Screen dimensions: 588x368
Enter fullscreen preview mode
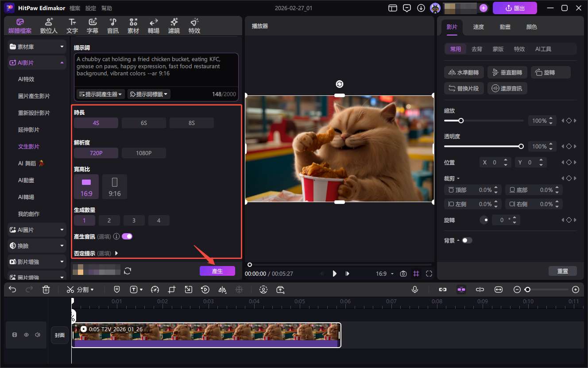[x=429, y=274]
